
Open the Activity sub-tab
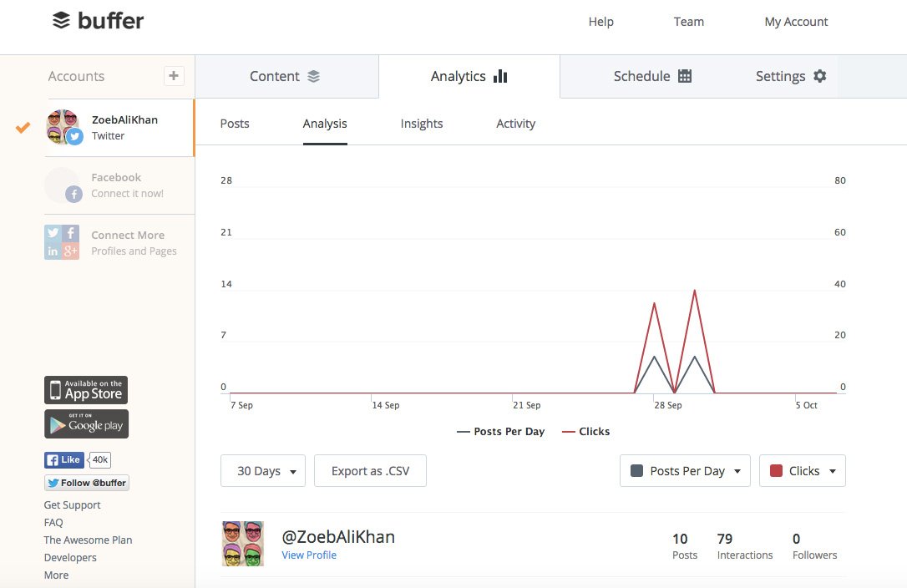516,124
